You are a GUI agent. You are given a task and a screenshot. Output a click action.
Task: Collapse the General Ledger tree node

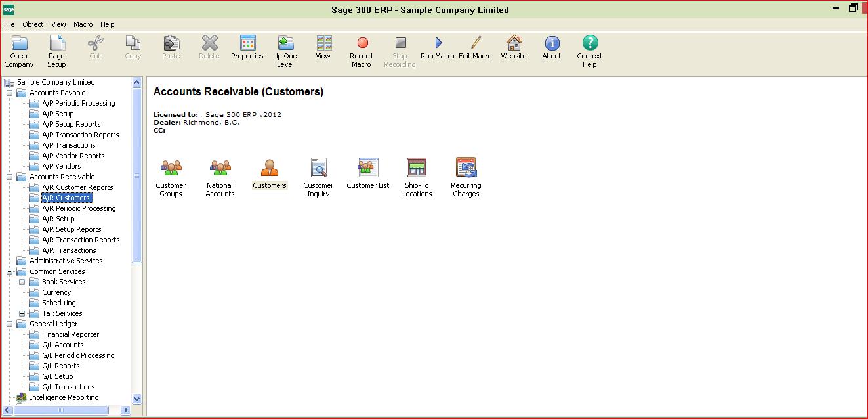point(10,324)
